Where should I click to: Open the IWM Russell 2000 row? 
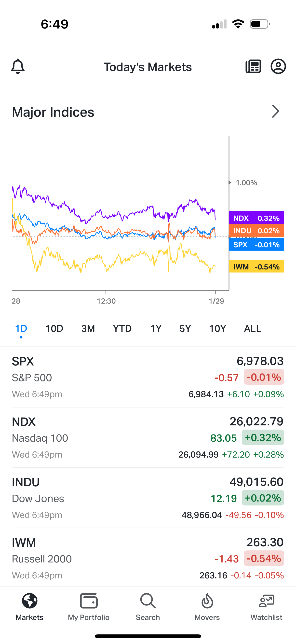click(148, 559)
